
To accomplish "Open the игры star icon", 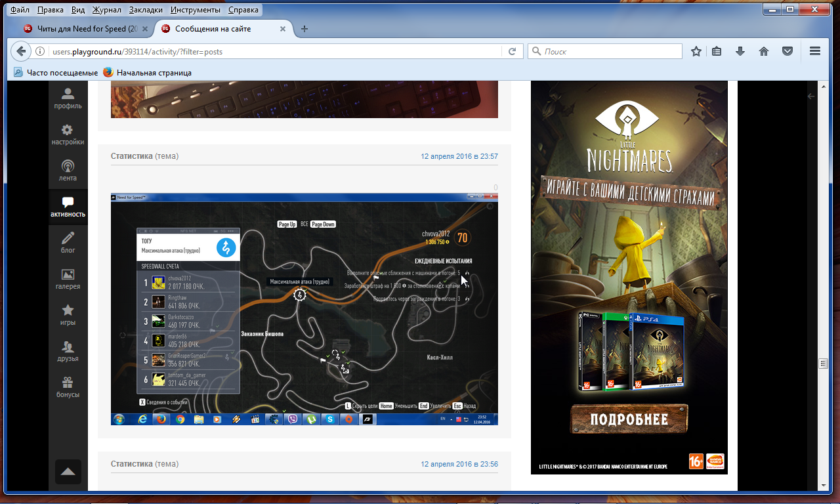I will point(68,315).
